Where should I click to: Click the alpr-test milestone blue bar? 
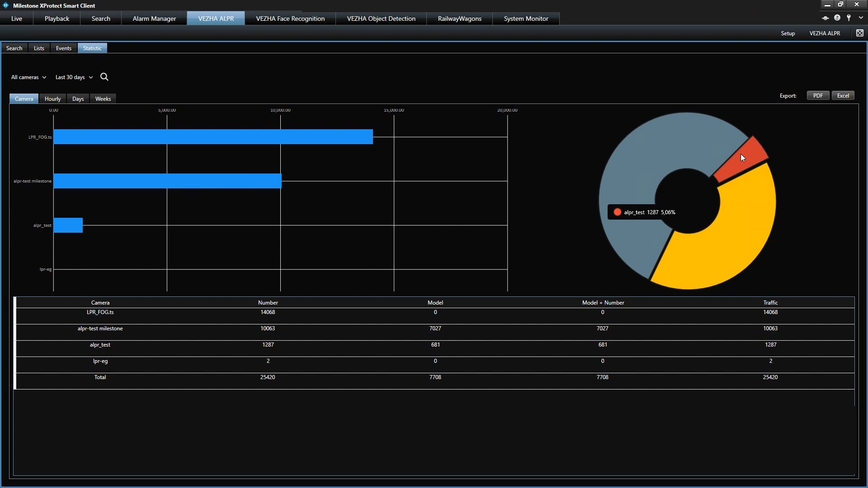[x=167, y=181]
